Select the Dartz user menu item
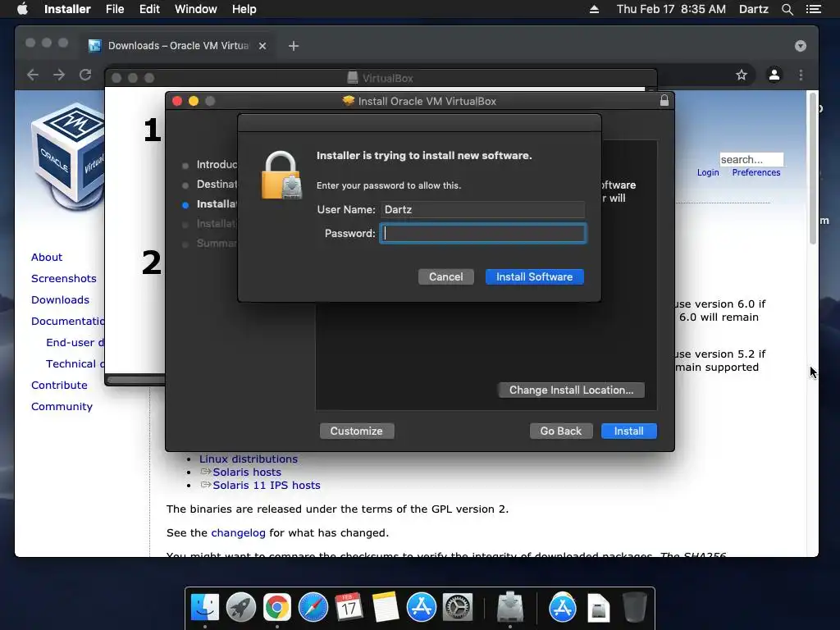The height and width of the screenshot is (630, 840). click(753, 9)
